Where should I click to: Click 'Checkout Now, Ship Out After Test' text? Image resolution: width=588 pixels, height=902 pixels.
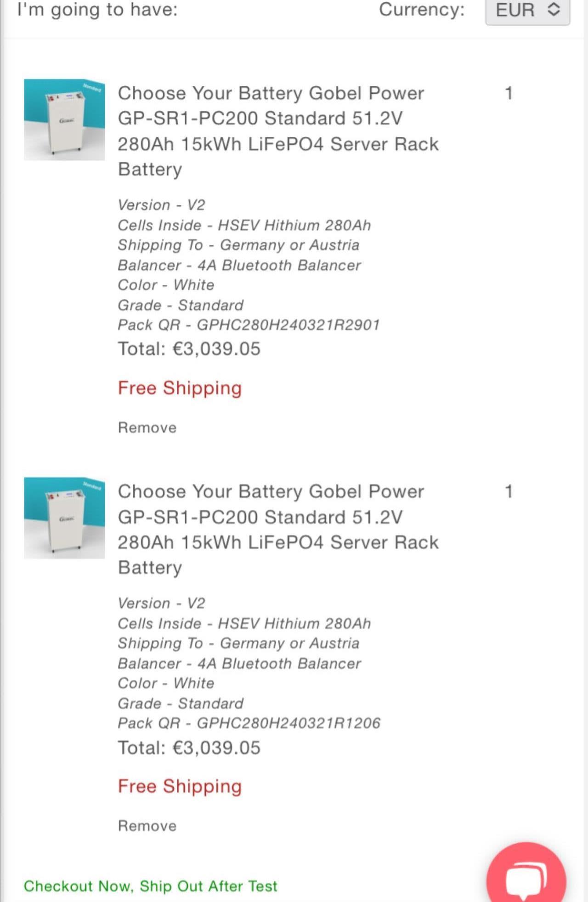click(x=151, y=886)
